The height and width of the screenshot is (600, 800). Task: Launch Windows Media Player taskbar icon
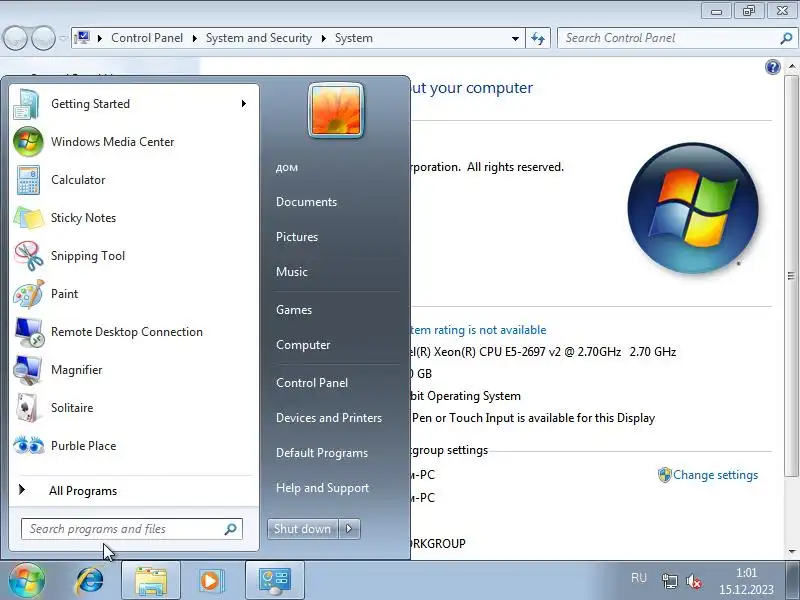[210, 581]
